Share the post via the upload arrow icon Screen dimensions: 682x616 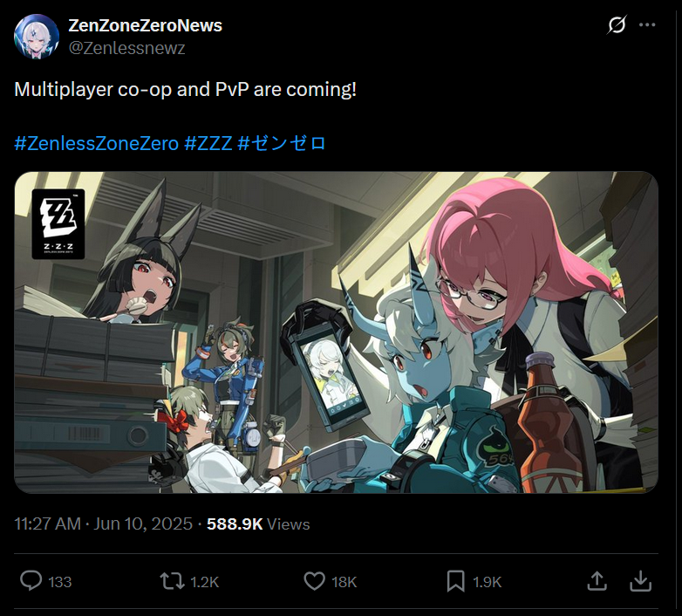(597, 581)
